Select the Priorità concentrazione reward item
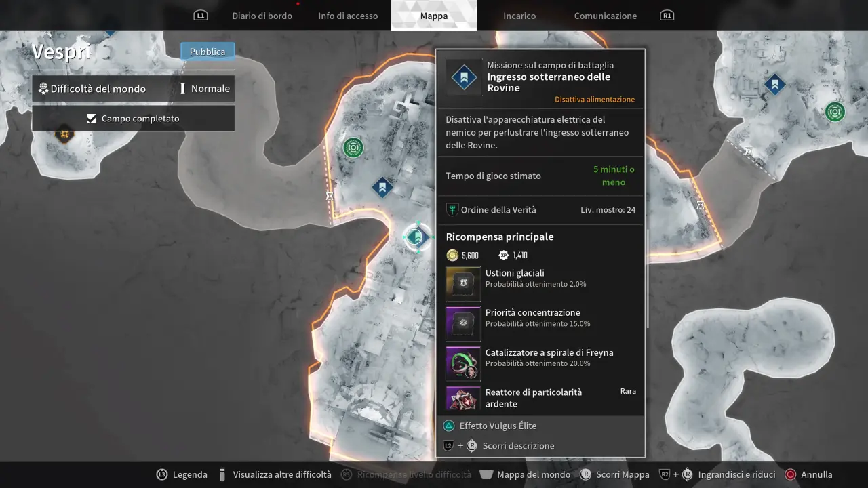This screenshot has width=868, height=488. (540, 323)
